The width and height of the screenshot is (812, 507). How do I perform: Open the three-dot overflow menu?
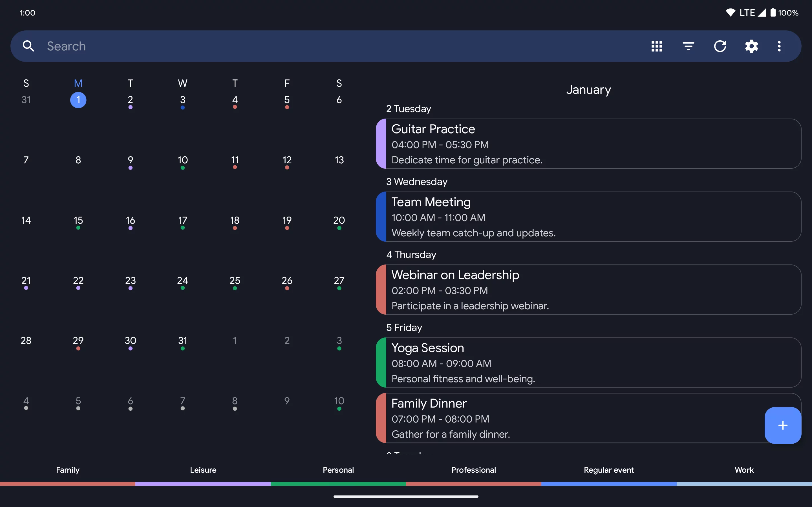pyautogui.click(x=779, y=46)
